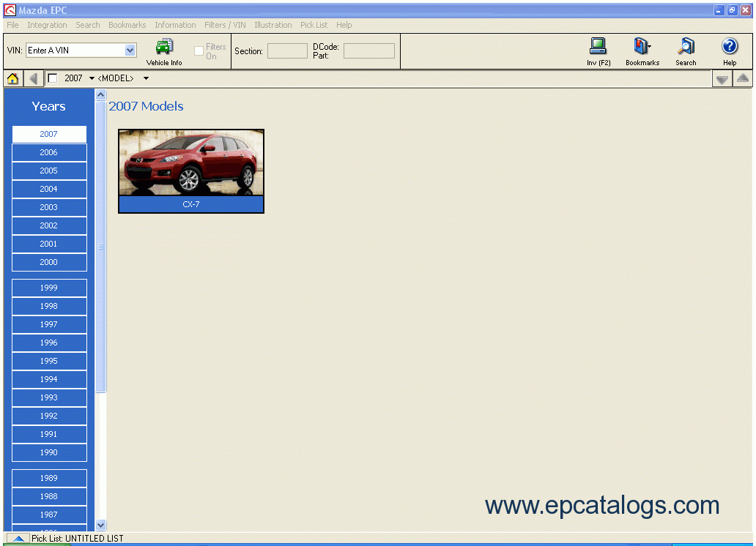Select year 1999 in the Years list
The width and height of the screenshot is (756, 546).
pyautogui.click(x=49, y=288)
